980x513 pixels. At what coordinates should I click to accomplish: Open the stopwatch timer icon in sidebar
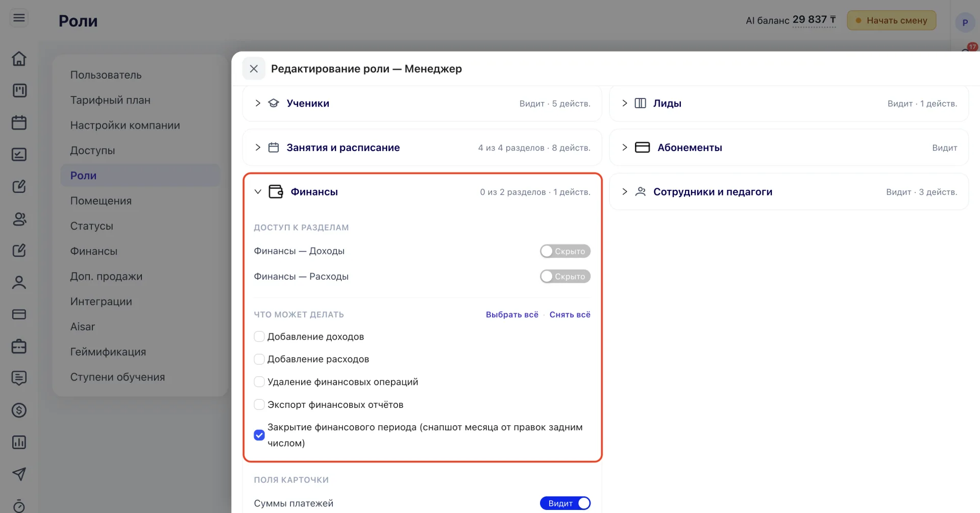pyautogui.click(x=19, y=506)
